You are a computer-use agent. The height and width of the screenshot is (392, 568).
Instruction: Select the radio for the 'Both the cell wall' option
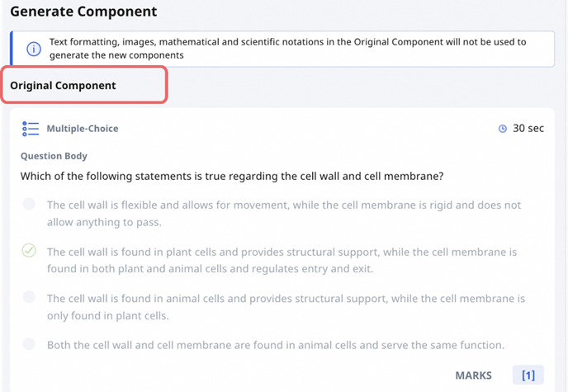(x=30, y=344)
